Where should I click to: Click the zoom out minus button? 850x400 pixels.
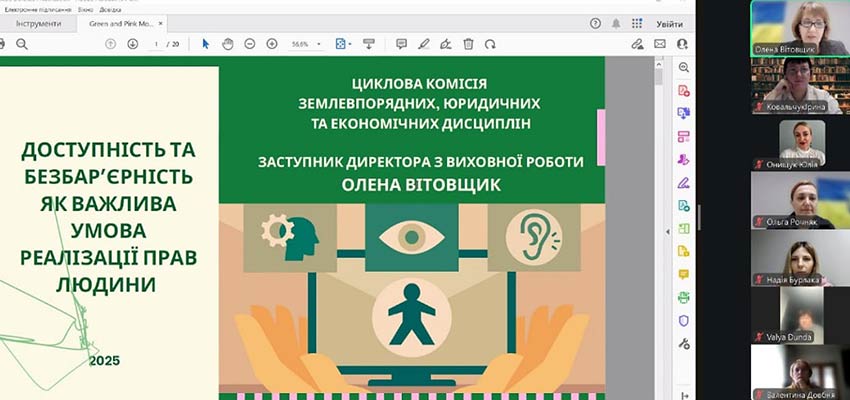click(249, 44)
